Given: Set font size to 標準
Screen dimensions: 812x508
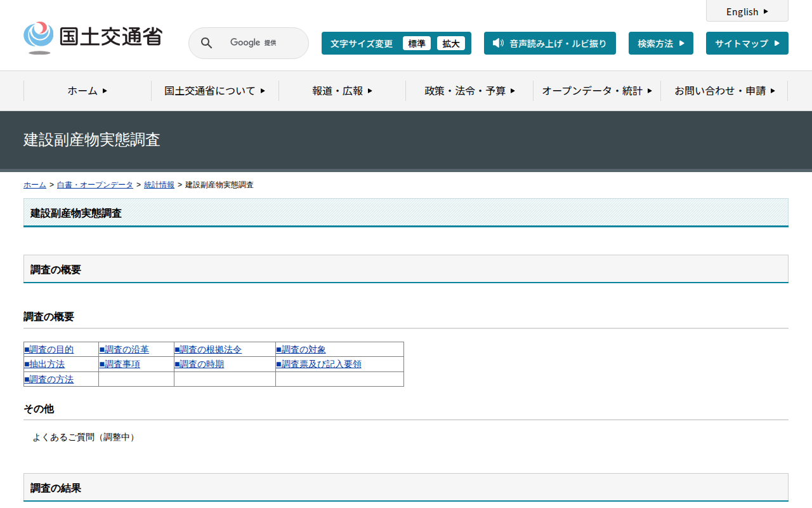Looking at the screenshot, I should click(x=416, y=43).
